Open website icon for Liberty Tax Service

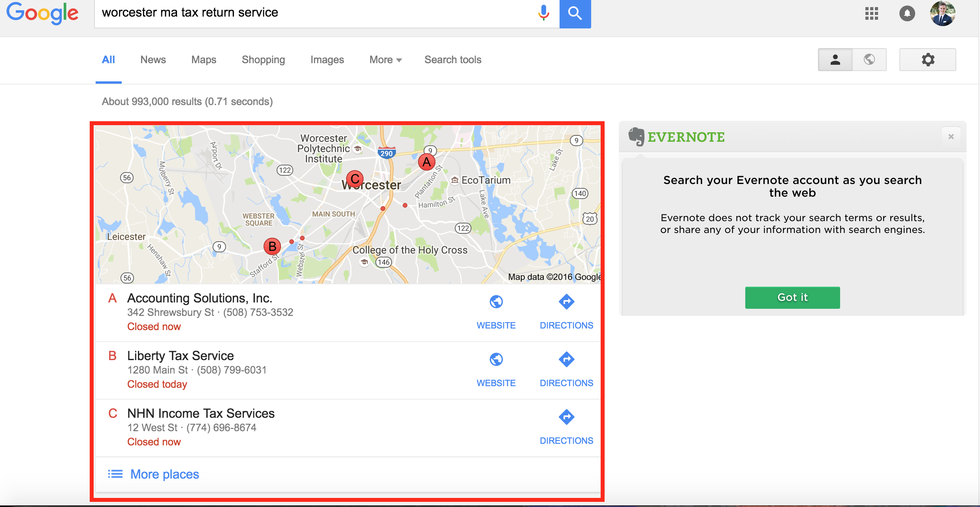coord(496,359)
